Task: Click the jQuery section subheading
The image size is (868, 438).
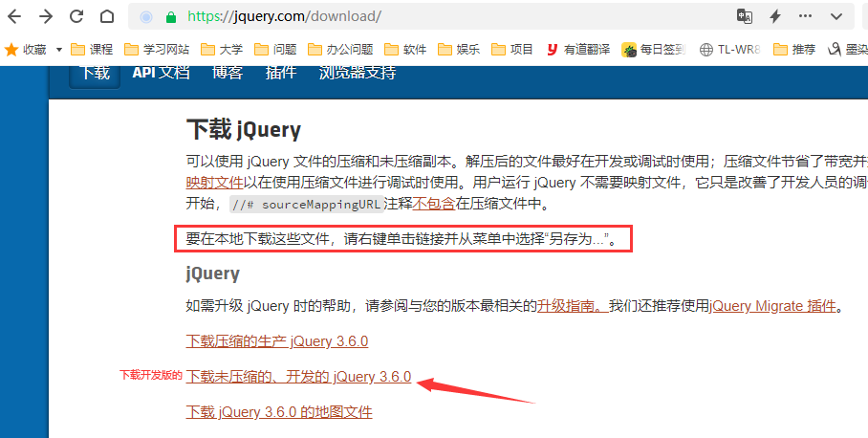Action: (x=213, y=274)
